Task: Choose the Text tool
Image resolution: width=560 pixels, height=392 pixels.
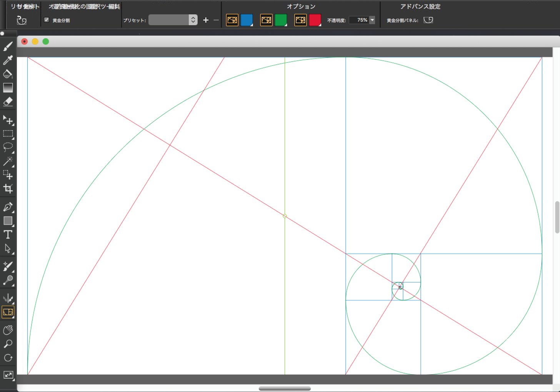Action: click(8, 235)
